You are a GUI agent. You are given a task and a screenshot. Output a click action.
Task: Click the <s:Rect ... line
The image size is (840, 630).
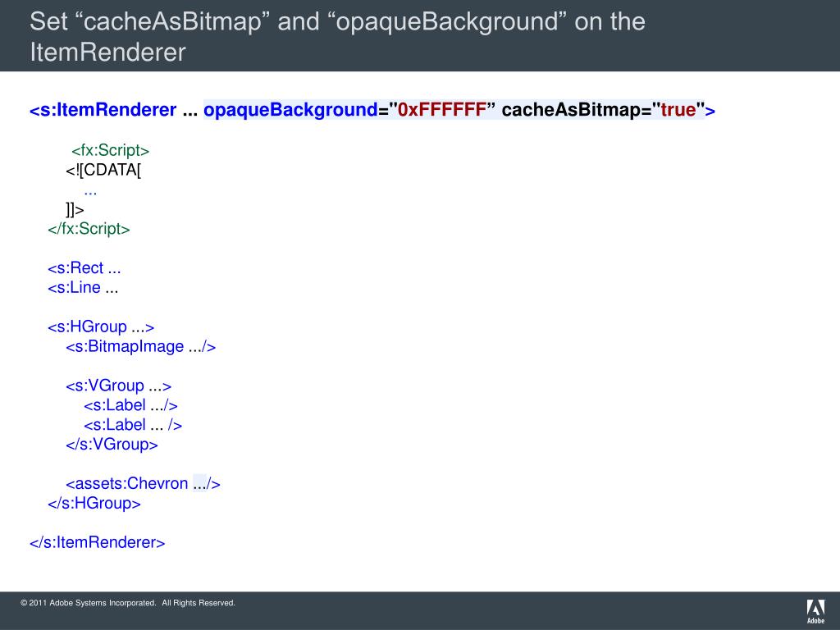[84, 268]
